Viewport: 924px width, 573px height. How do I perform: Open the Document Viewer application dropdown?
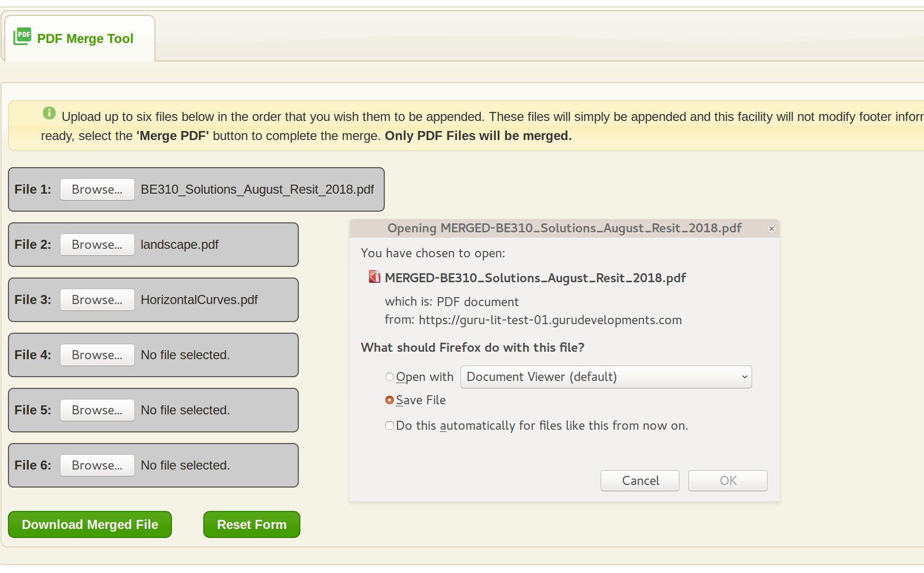[x=605, y=377]
